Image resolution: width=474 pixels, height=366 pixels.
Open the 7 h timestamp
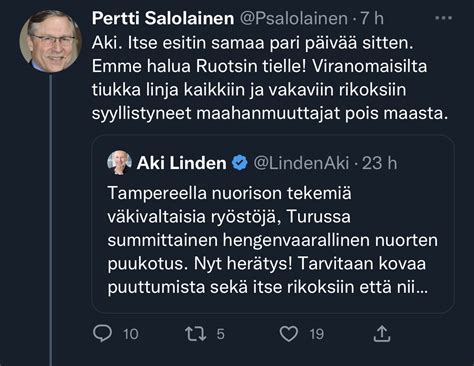point(372,18)
